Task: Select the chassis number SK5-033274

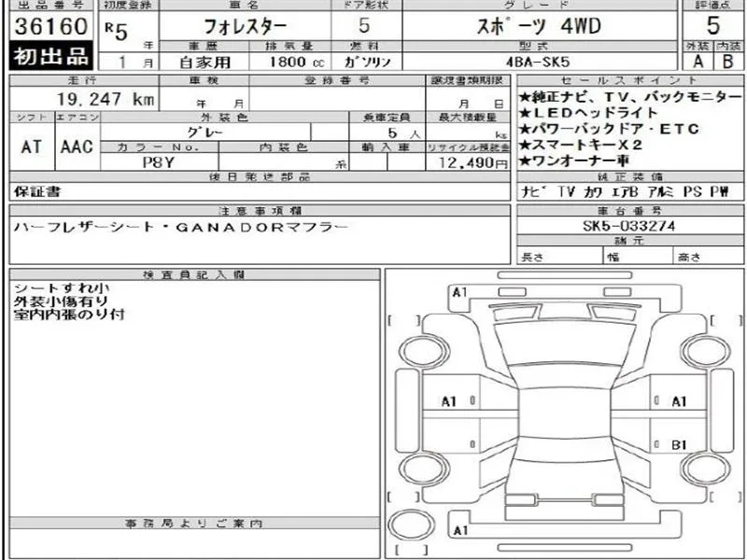Action: tap(631, 226)
